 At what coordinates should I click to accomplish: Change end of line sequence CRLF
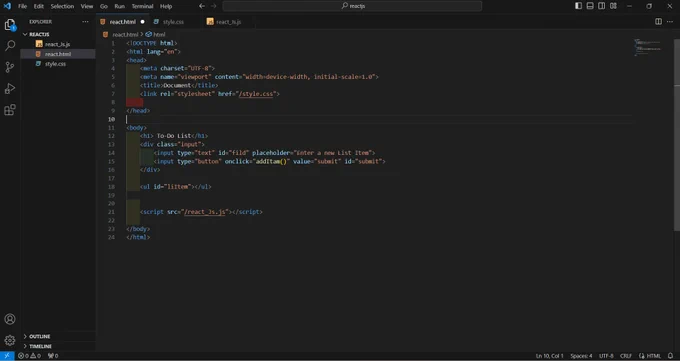tap(626, 356)
